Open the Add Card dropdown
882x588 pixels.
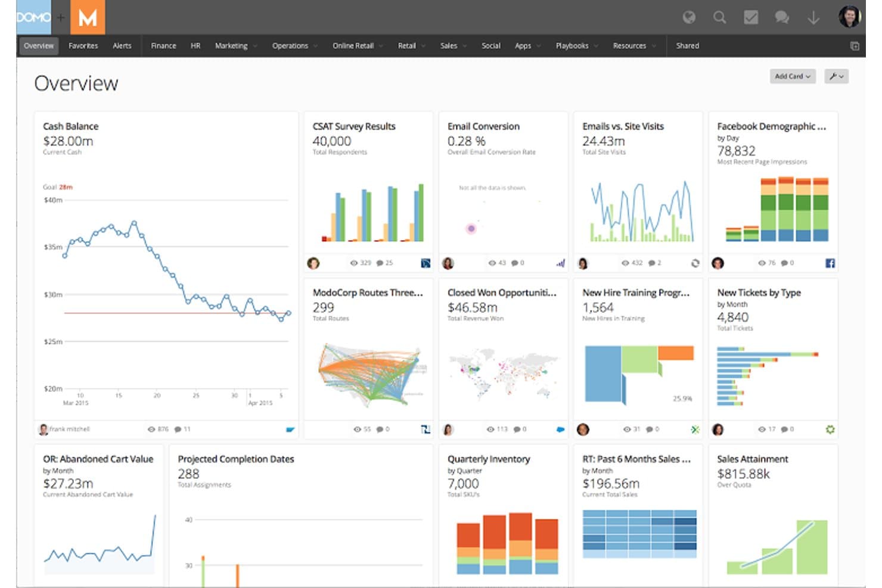point(793,76)
